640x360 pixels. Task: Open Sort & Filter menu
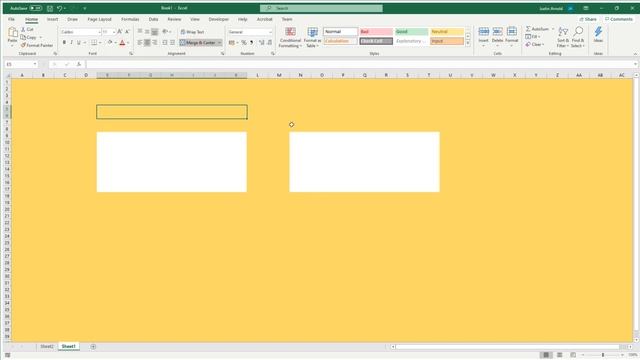point(563,37)
